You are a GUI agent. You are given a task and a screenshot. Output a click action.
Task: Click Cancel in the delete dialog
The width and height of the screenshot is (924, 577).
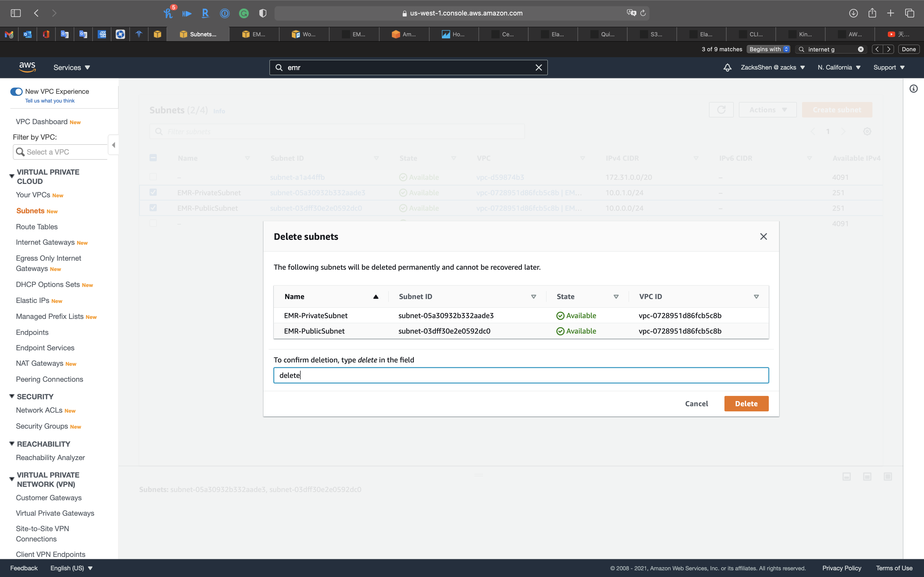696,404
